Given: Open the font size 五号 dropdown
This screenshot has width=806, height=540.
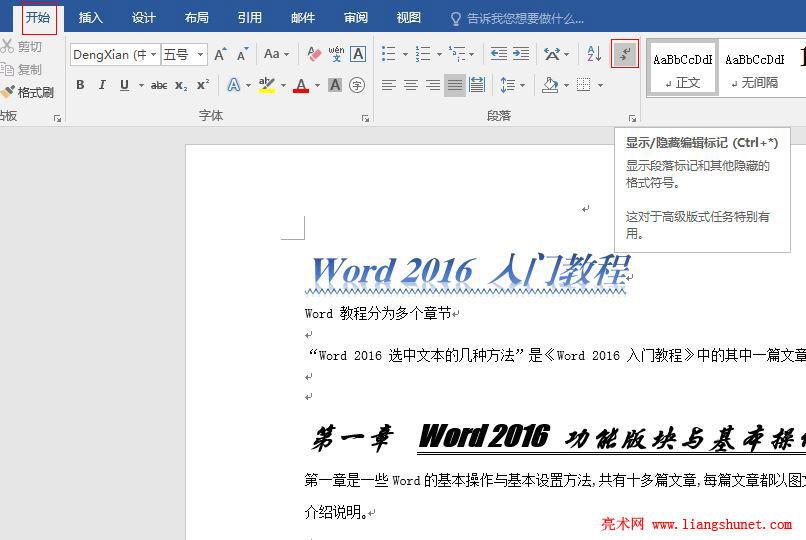Looking at the screenshot, I should coord(200,54).
